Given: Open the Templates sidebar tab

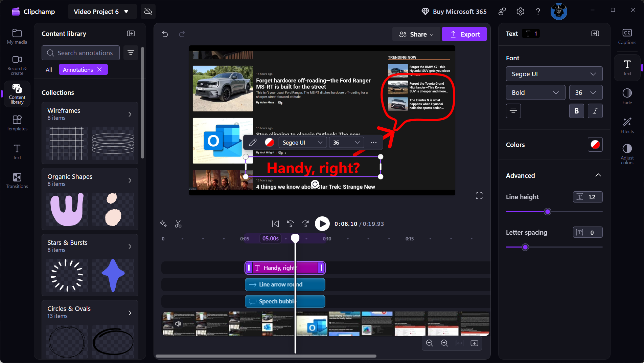Looking at the screenshot, I should point(17,123).
